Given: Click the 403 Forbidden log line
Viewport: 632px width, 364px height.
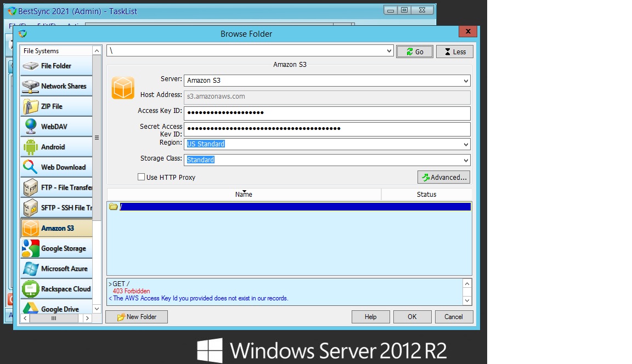Looking at the screenshot, I should click(x=132, y=291).
